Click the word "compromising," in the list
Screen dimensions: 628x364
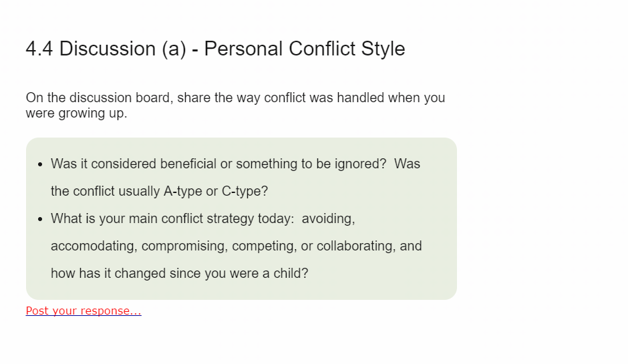184,246
